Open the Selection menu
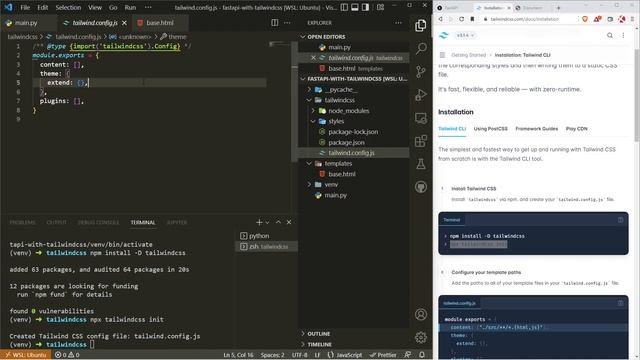Screen dimensions: 640x360 (x=68, y=7)
